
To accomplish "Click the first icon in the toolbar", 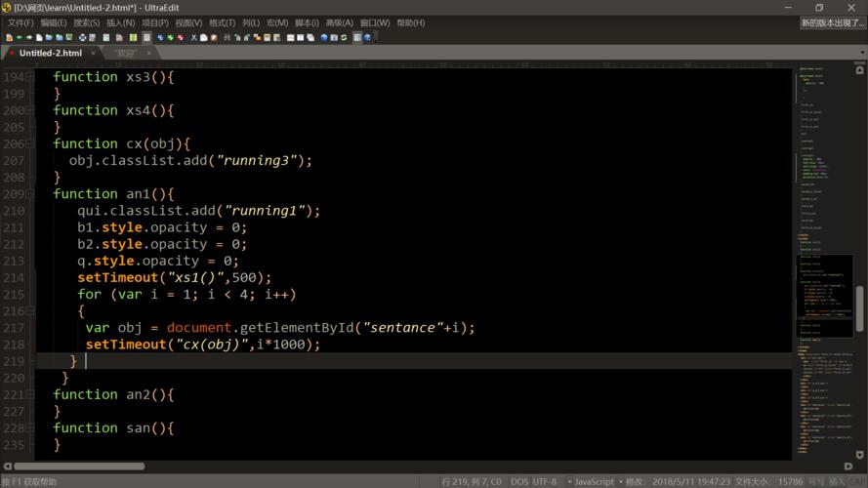I will [9, 38].
